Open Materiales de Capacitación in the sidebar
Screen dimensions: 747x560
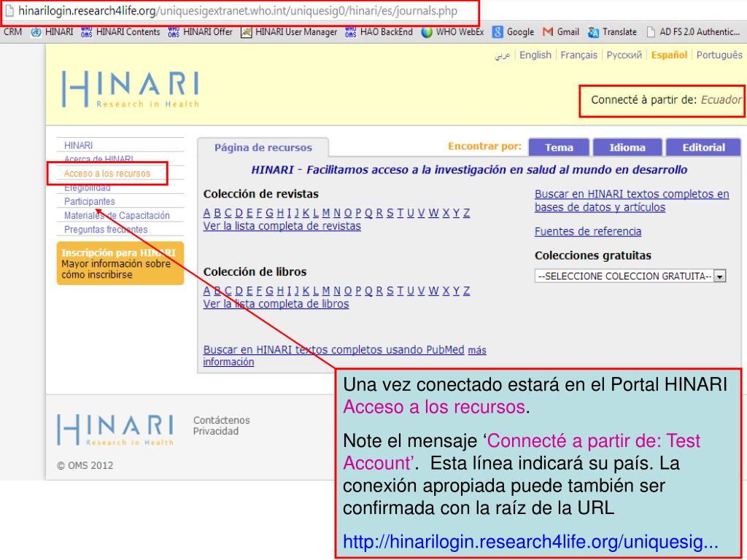point(117,215)
